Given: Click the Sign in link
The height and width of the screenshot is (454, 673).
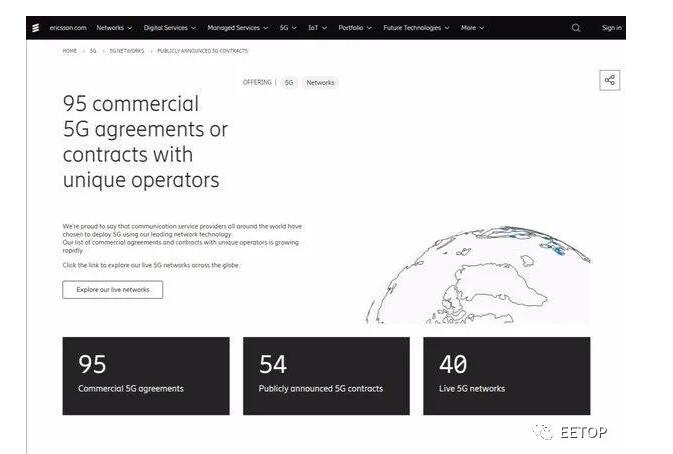Looking at the screenshot, I should coord(611,28).
